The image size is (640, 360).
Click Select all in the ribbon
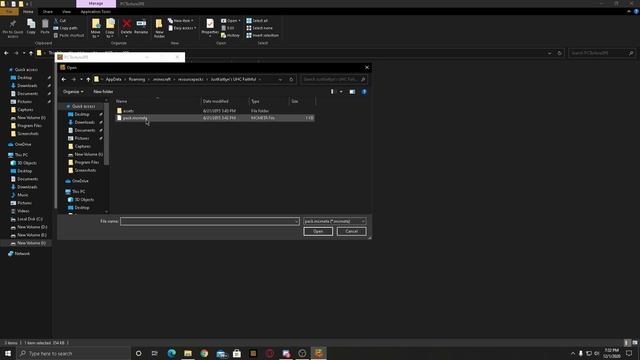257,20
